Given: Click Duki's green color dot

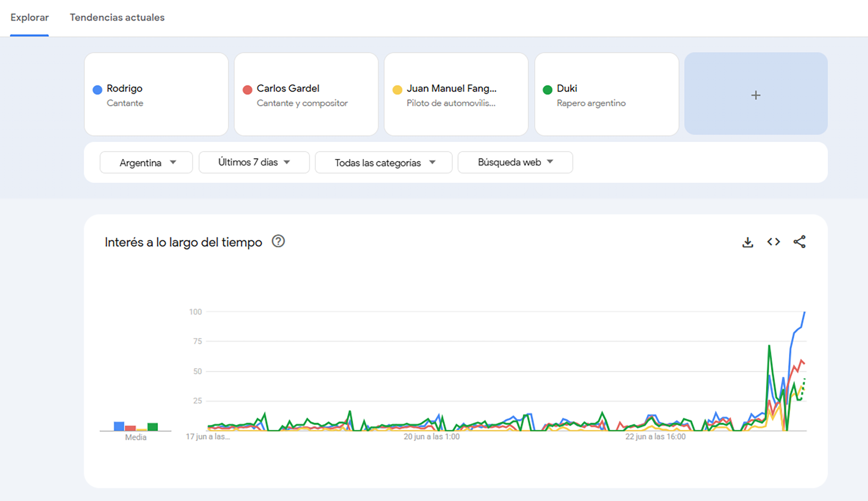Looking at the screenshot, I should coord(547,89).
